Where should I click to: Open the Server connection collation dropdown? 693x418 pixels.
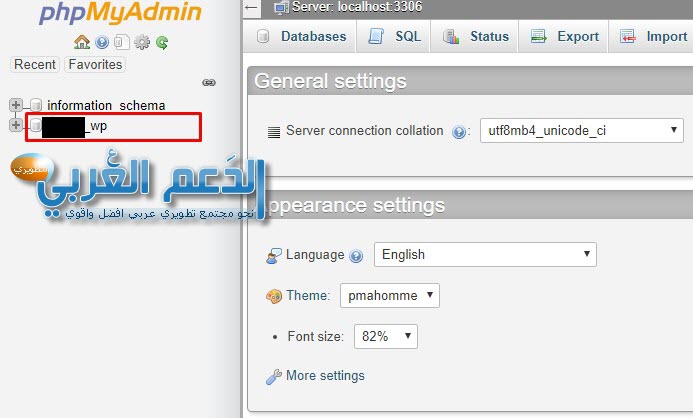pyautogui.click(x=580, y=131)
